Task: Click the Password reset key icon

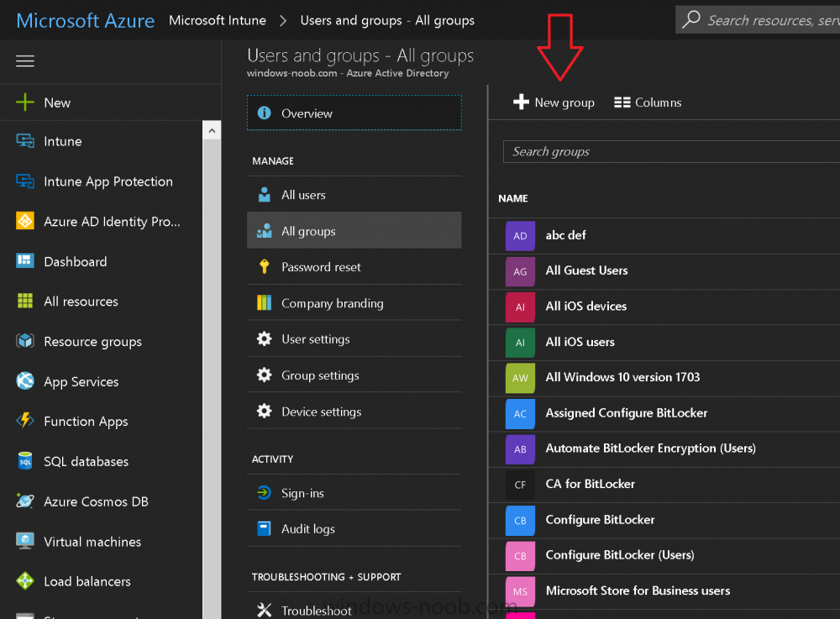Action: (x=264, y=266)
